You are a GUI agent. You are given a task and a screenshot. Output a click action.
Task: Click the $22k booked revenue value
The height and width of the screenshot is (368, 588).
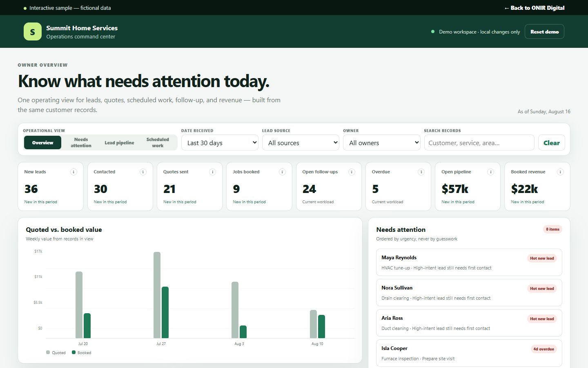(x=524, y=189)
